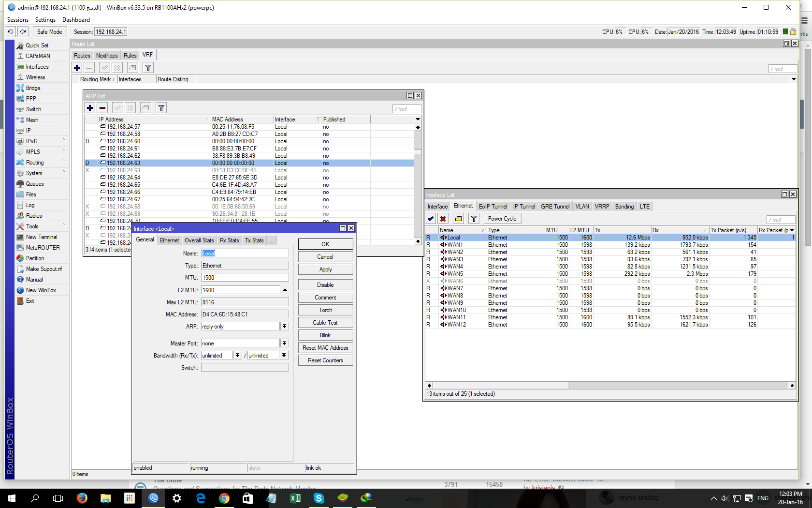Click the Name field containing Local
The width and height of the screenshot is (812, 508).
coord(245,254)
